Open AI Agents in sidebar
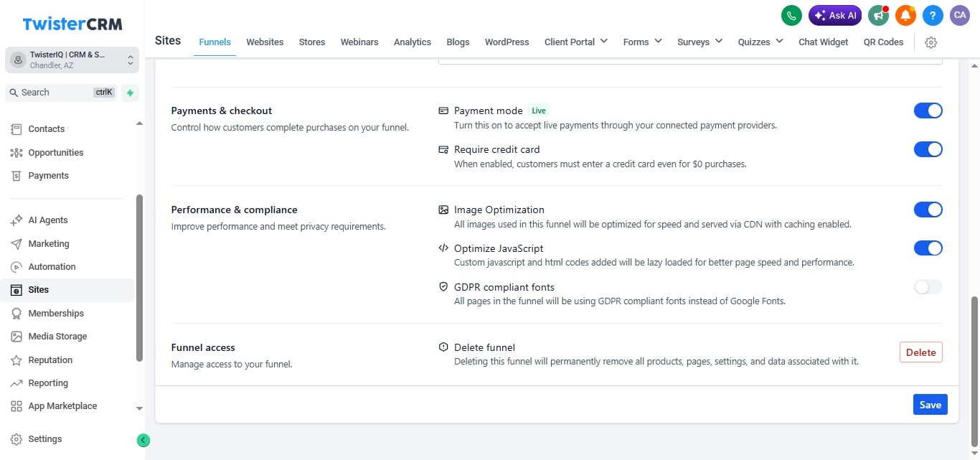 (48, 220)
